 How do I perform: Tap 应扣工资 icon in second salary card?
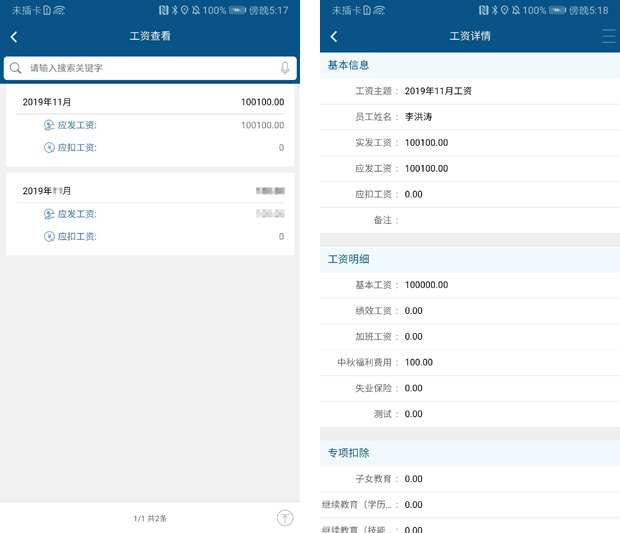pyautogui.click(x=49, y=237)
